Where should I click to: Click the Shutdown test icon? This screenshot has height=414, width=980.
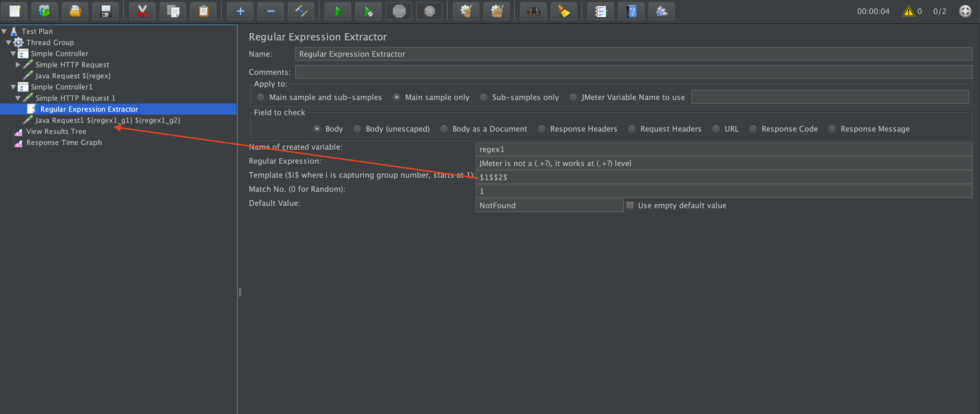tap(429, 11)
